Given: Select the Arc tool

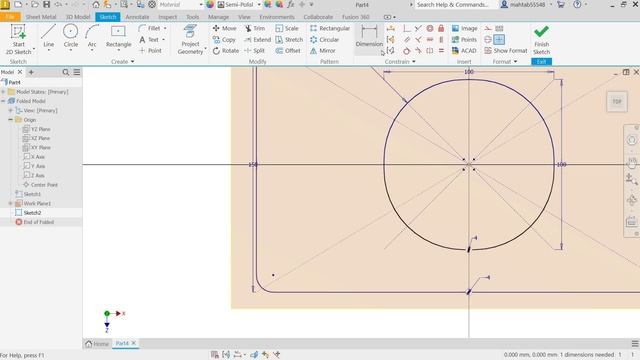Looking at the screenshot, I should coord(92,36).
